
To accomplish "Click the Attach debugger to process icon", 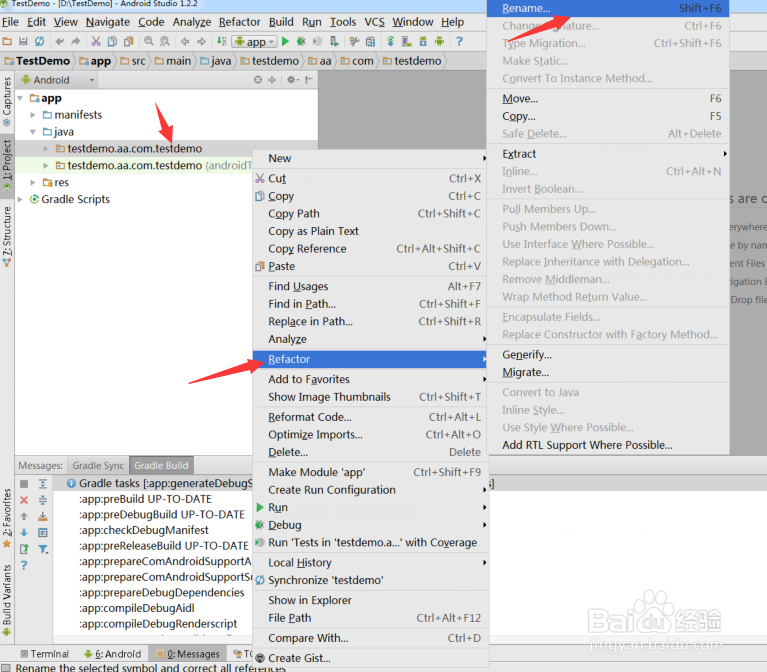I will (334, 42).
